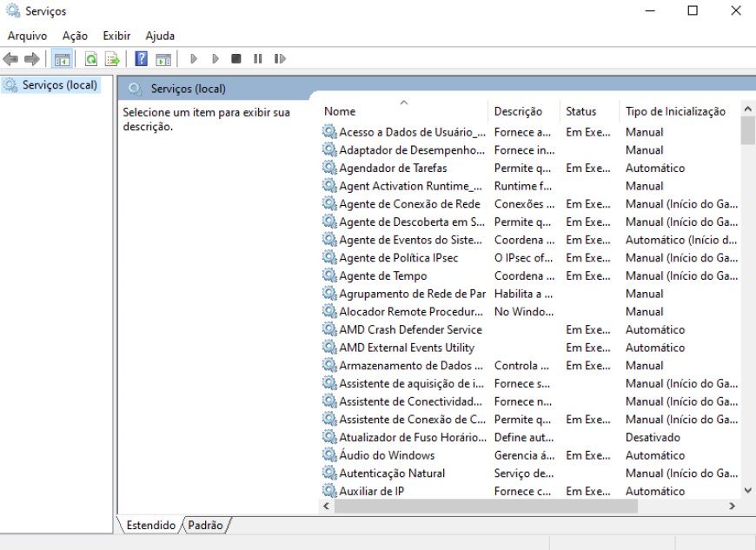The image size is (756, 550).
Task: Click the Serviços app icon in the title bar
Action: tap(12, 10)
